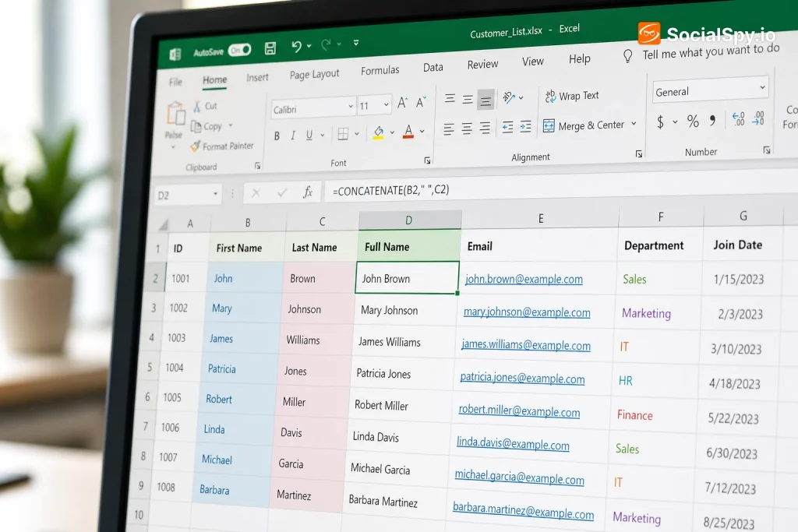Click the Align Right icon
This screenshot has width=798, height=532.
tap(485, 128)
